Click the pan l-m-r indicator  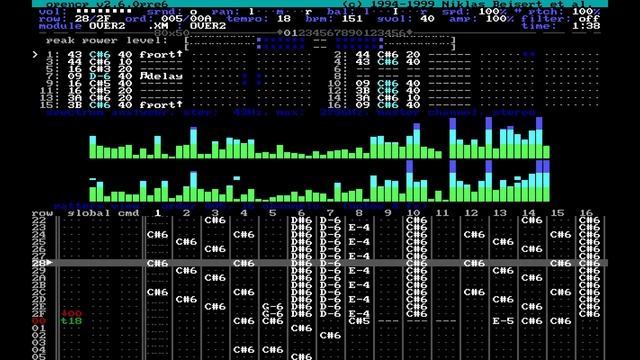coord(280,11)
